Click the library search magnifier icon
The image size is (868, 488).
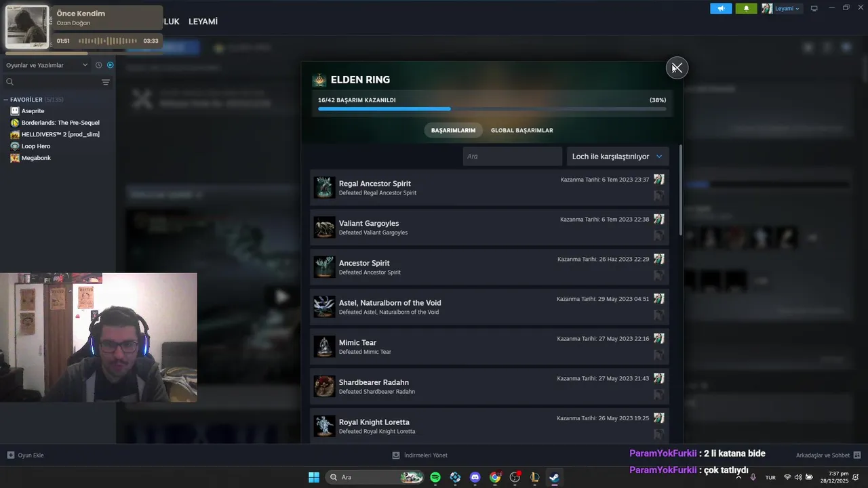pos(10,82)
